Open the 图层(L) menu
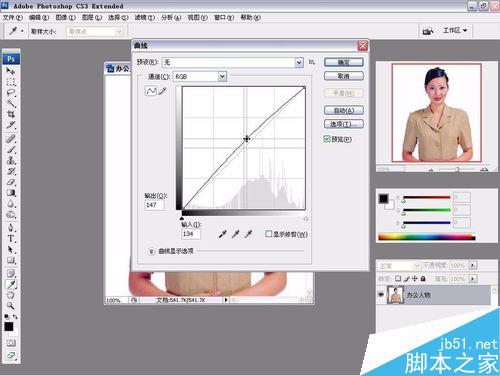 [x=92, y=17]
